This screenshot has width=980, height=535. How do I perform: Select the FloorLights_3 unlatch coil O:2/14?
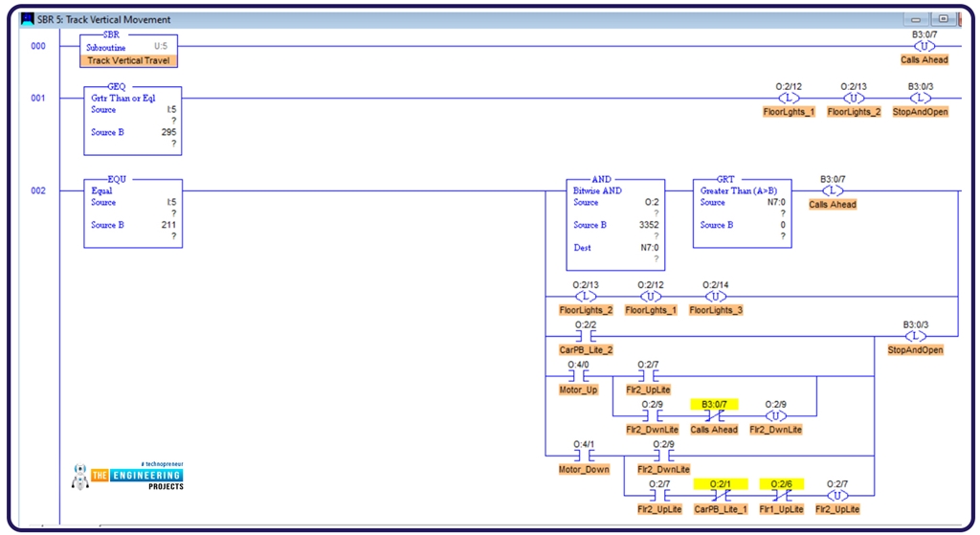[x=716, y=297]
